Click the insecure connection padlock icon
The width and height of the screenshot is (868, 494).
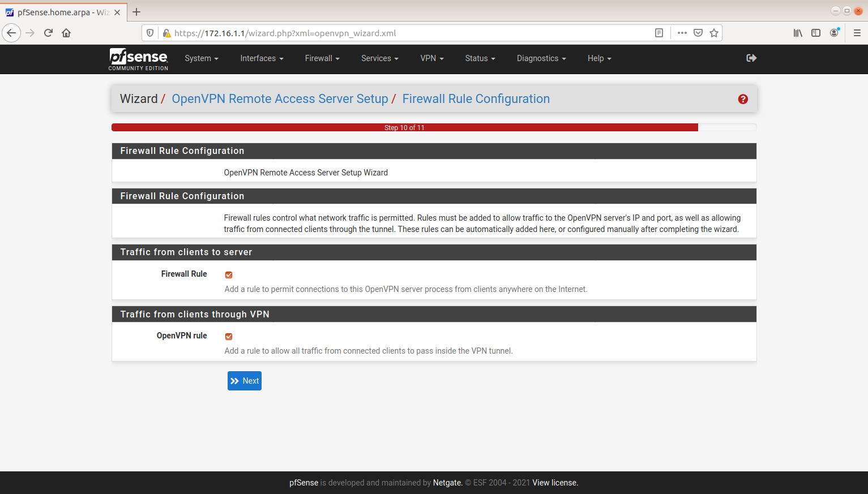pos(166,33)
